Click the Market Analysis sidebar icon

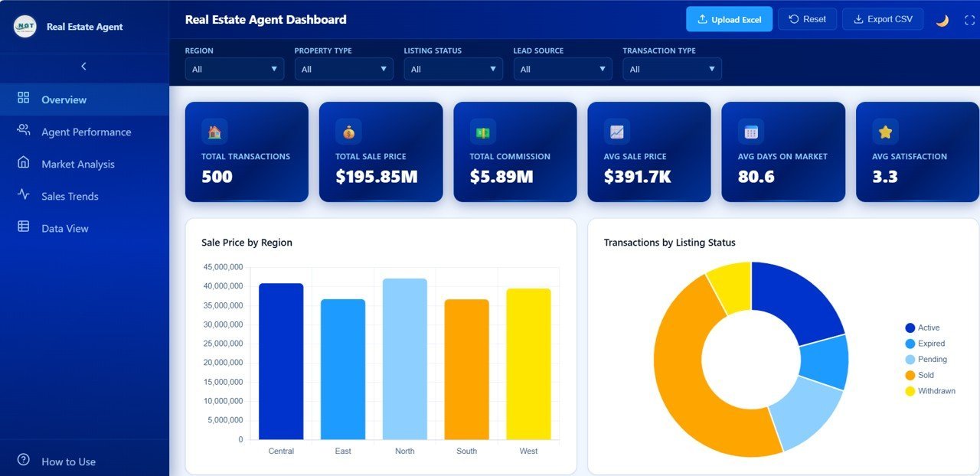click(23, 164)
